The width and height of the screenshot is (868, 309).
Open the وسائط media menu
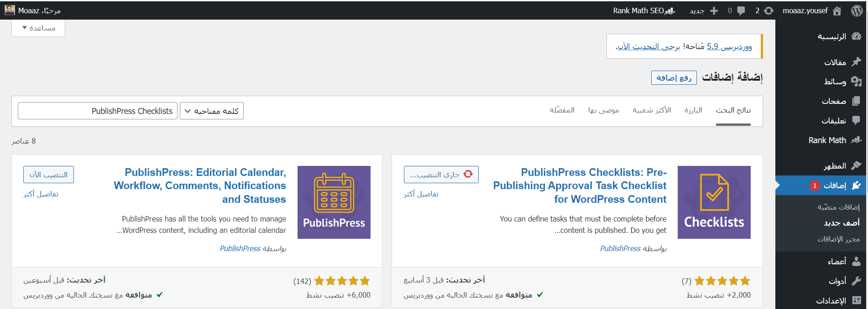tap(835, 82)
